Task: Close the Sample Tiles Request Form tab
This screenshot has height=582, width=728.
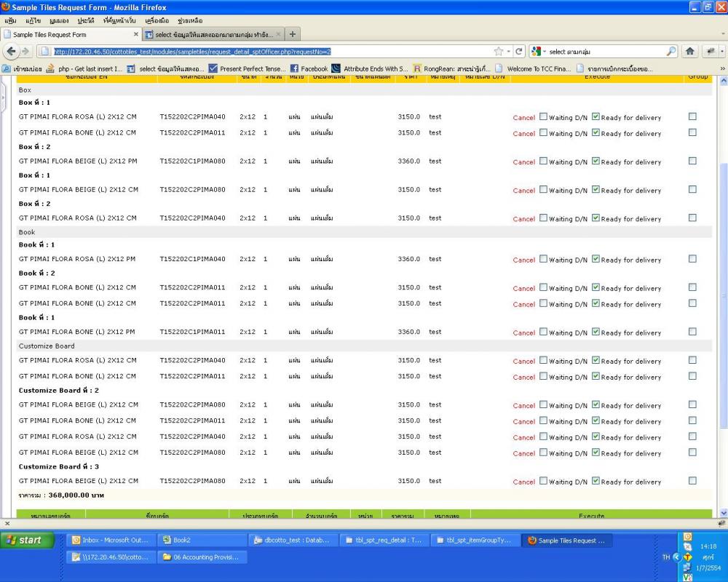Action: point(135,34)
